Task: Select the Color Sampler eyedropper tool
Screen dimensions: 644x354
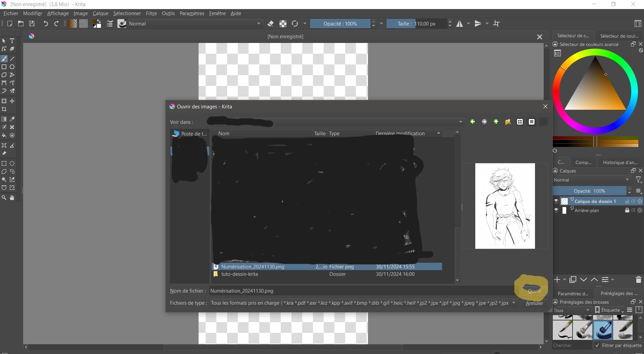Action: click(12, 119)
